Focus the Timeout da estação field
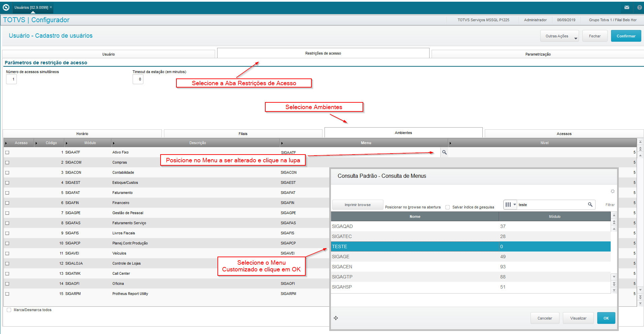Screen dimensions: 644x334 138,79
